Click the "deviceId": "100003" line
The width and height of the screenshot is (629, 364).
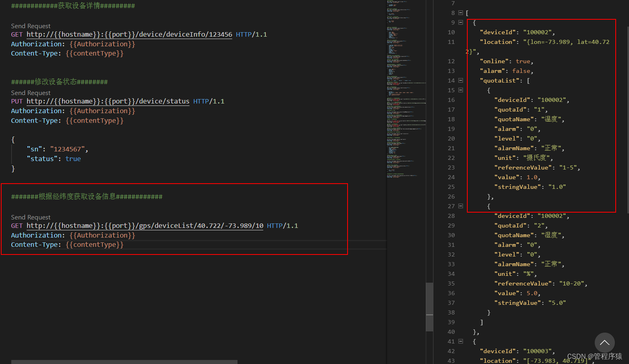pos(517,351)
